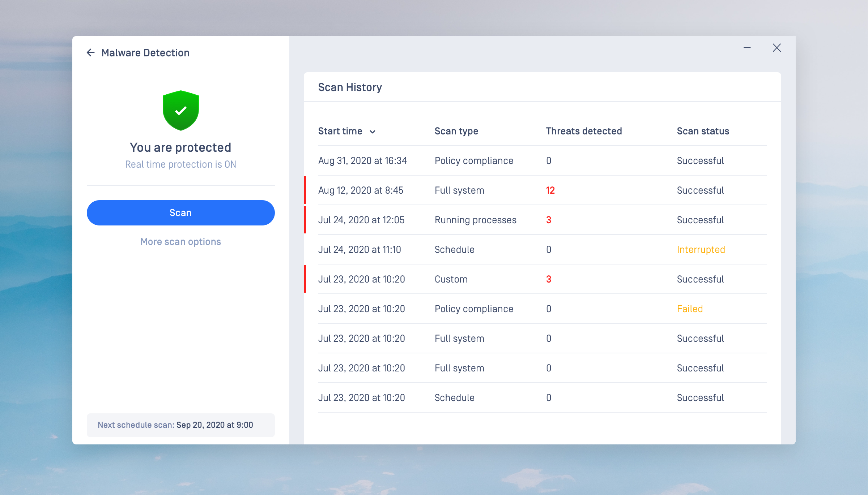
Task: Sort by Start time column header
Action: [340, 131]
